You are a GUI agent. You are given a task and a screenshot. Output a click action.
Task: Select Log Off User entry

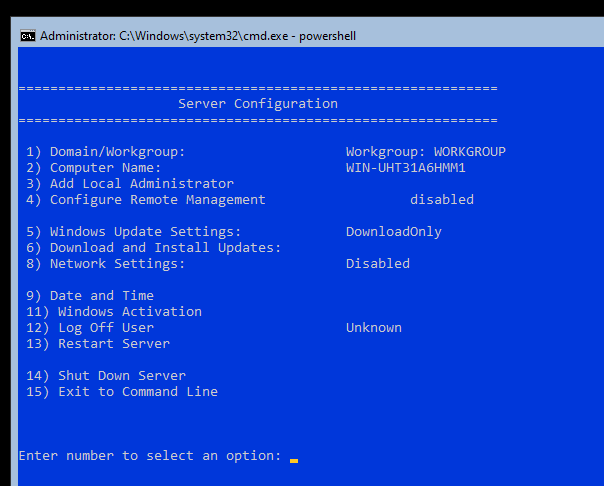(x=90, y=328)
